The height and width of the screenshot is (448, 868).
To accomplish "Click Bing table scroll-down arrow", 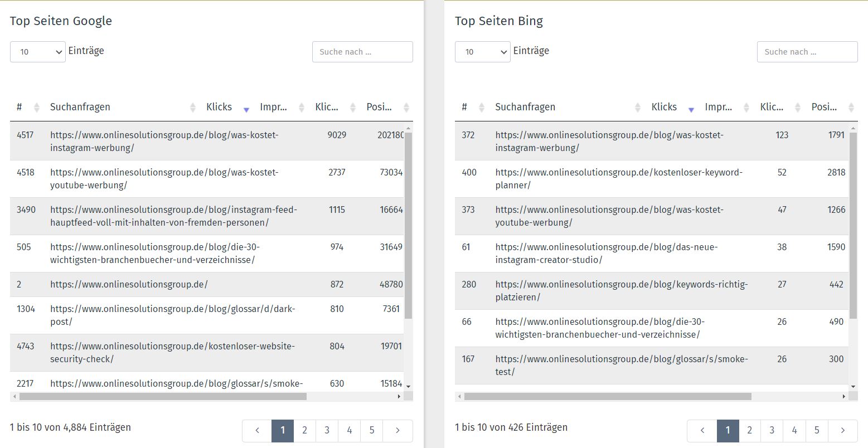I will pyautogui.click(x=853, y=386).
